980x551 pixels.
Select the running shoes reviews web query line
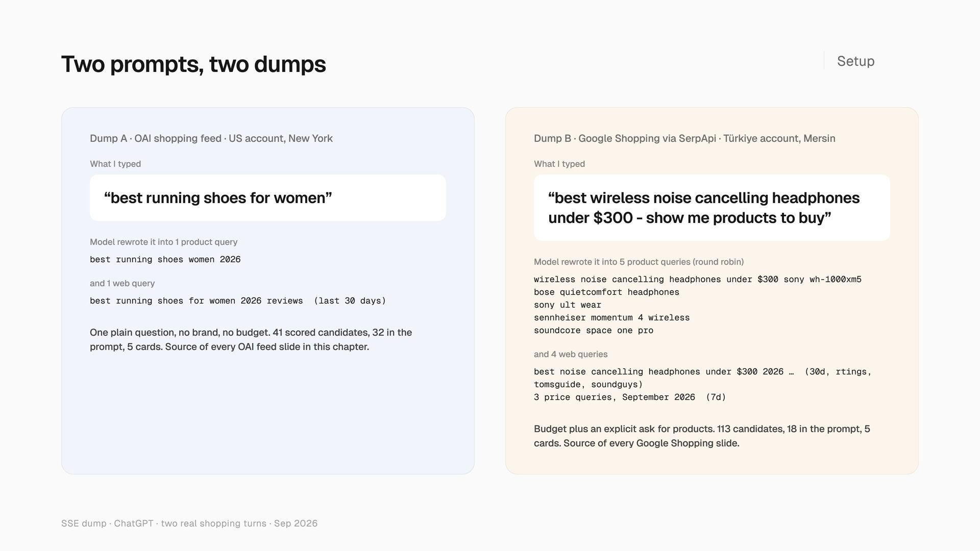pos(238,301)
